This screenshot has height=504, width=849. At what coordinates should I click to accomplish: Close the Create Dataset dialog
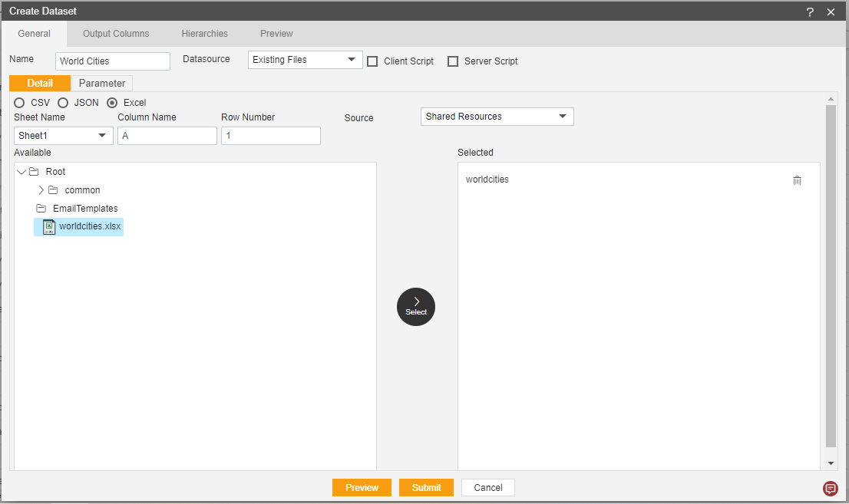[831, 12]
